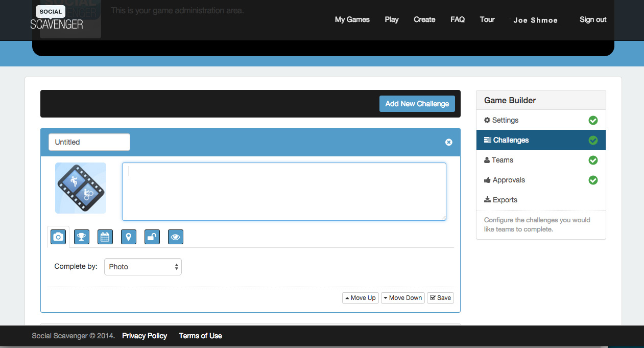Open the trophy points tab
This screenshot has height=348, width=644.
pyautogui.click(x=82, y=237)
